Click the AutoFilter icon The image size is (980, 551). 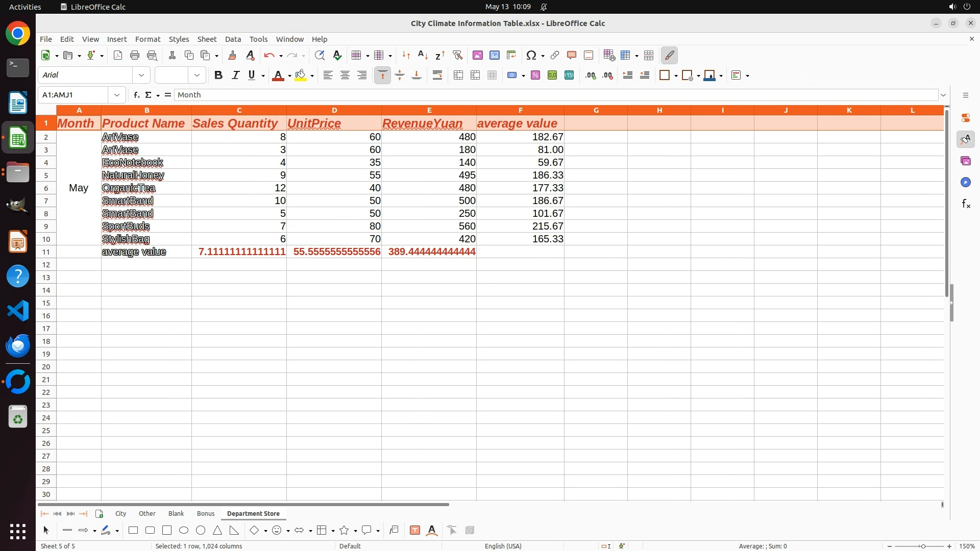click(457, 55)
